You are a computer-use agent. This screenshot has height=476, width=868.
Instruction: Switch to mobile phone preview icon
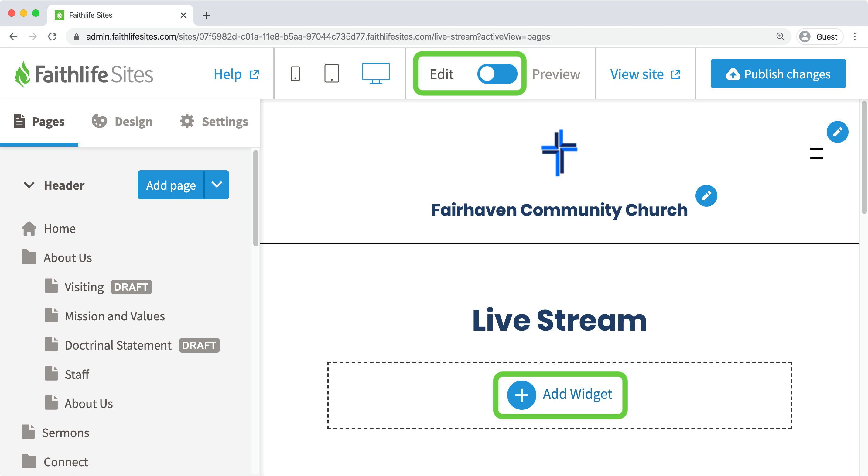point(295,74)
